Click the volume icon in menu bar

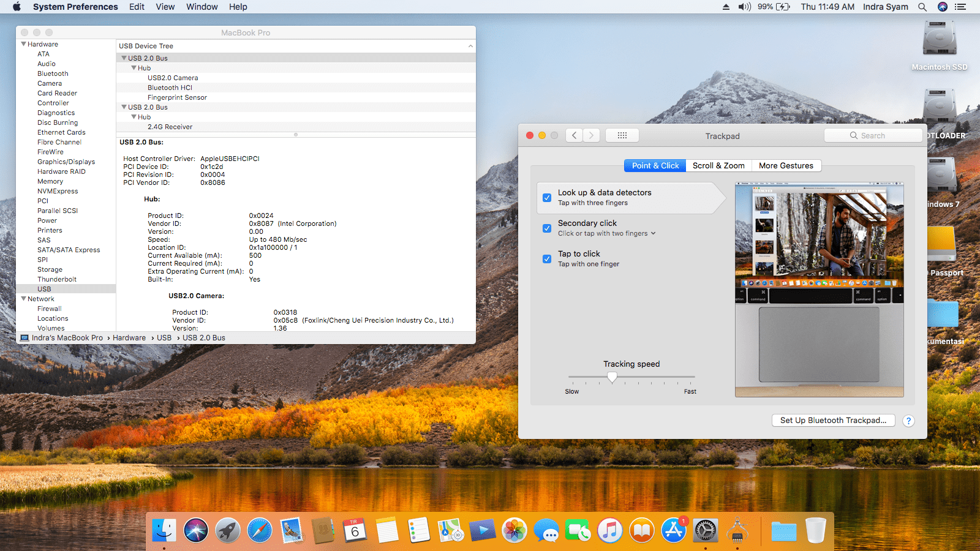coord(744,7)
